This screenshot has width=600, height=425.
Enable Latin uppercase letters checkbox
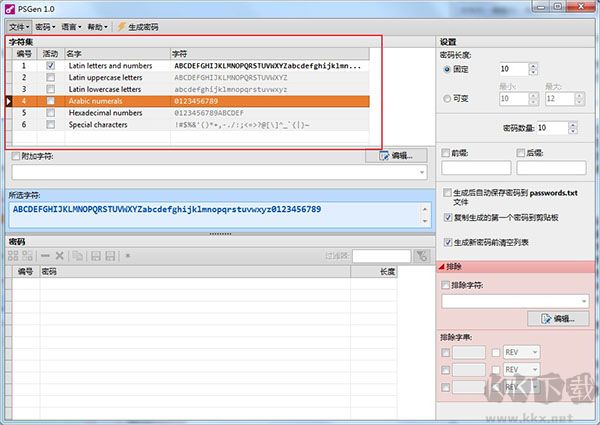pyautogui.click(x=50, y=77)
